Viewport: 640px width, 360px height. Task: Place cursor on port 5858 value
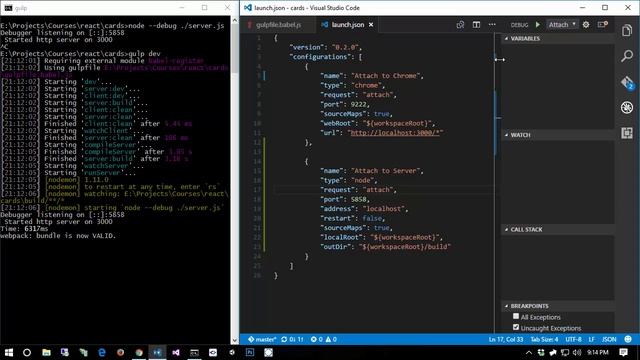358,199
